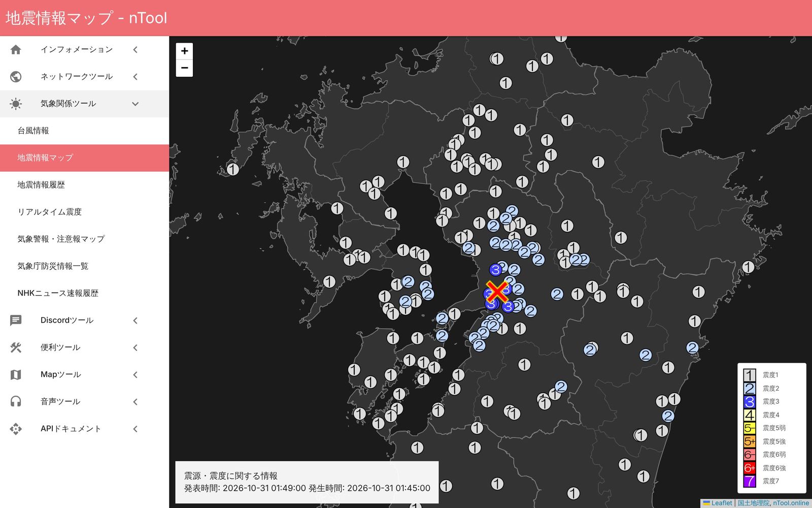
Task: Open 地震情報履歴 menu item
Action: pos(84,185)
